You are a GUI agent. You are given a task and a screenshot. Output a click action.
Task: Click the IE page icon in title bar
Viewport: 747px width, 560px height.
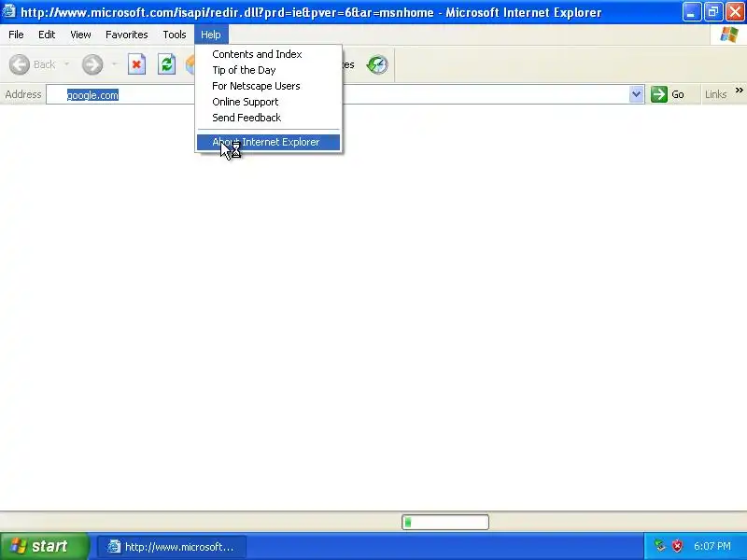[8, 11]
